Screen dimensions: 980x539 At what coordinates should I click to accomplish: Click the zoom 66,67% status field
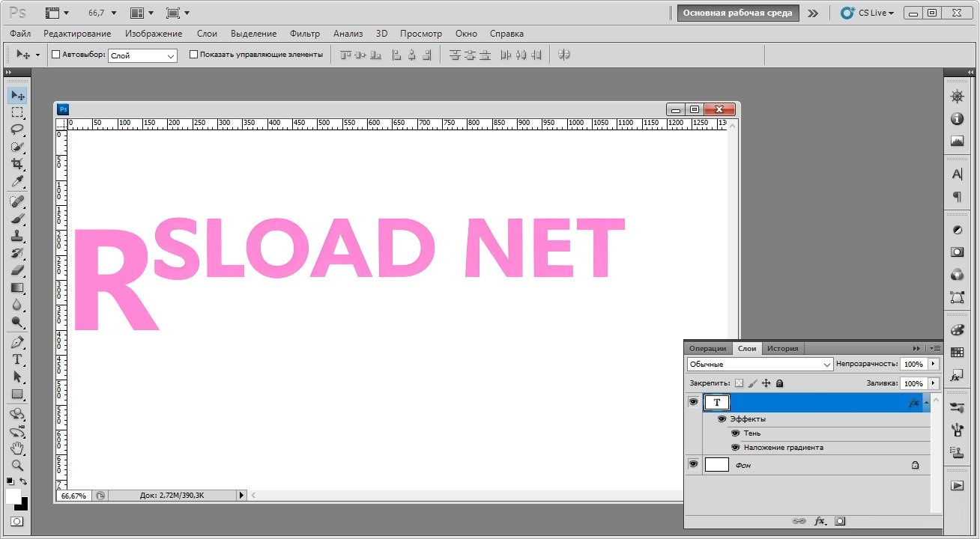[73, 495]
